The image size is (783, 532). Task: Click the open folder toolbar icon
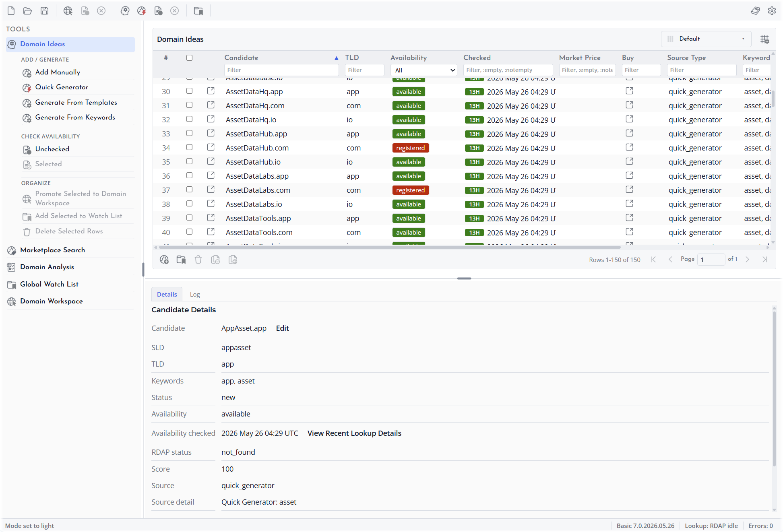point(27,11)
